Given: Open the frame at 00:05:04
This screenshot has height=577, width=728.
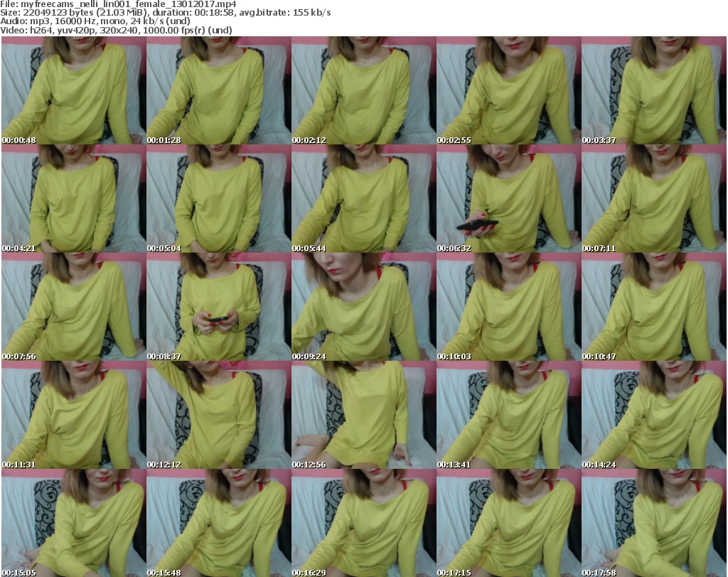Looking at the screenshot, I should click(x=219, y=198).
